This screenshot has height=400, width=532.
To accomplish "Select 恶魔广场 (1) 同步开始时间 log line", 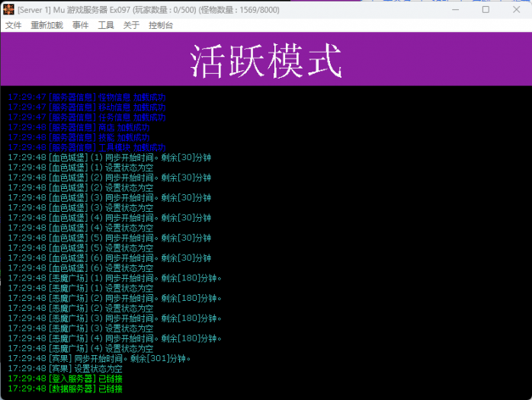I will tap(115, 278).
